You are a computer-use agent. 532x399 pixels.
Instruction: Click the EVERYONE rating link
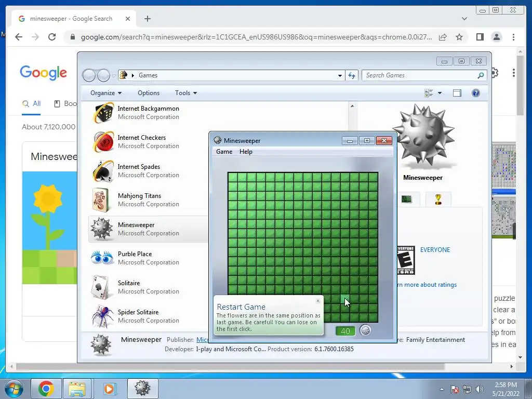[x=435, y=250]
